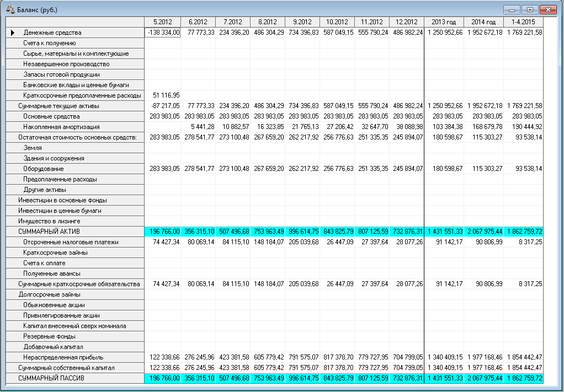Select Суммарный собственный капитал row header
Viewport: 564px width, 392px height.
(75, 368)
